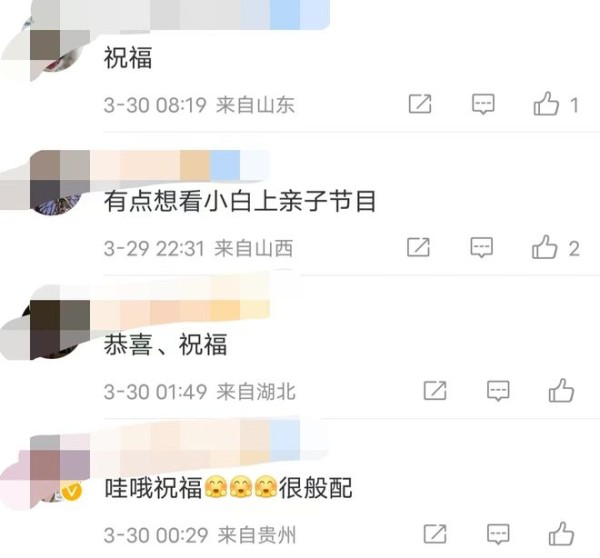This screenshot has width=600, height=558.
Task: Reply to the 恭喜、祝福 comment from 湖北
Action: [498, 390]
